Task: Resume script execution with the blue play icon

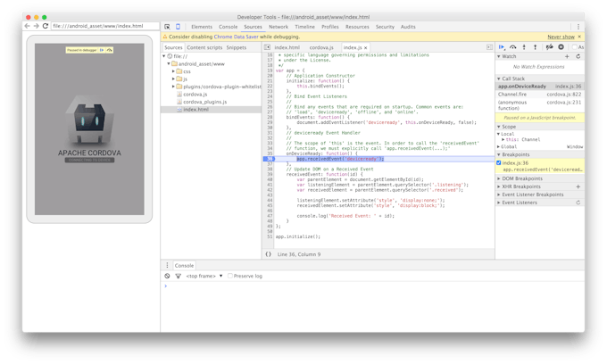Action: pyautogui.click(x=502, y=47)
